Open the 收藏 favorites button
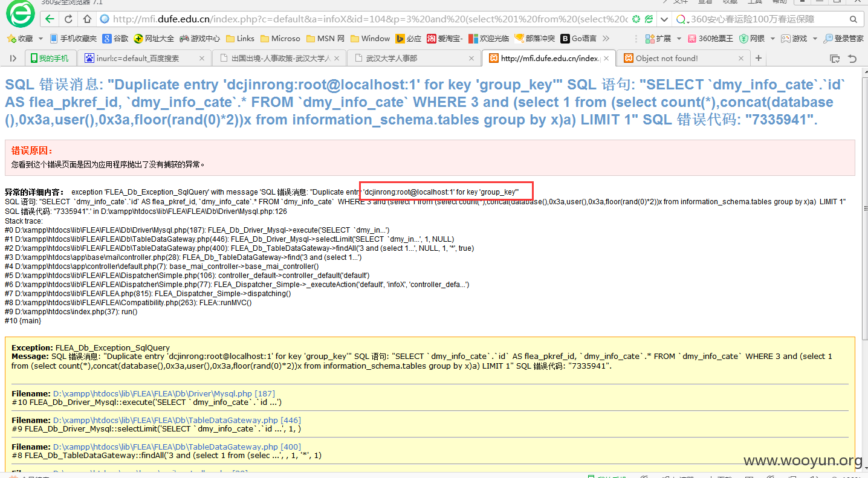Viewport: 868px width, 478px height. [20, 39]
